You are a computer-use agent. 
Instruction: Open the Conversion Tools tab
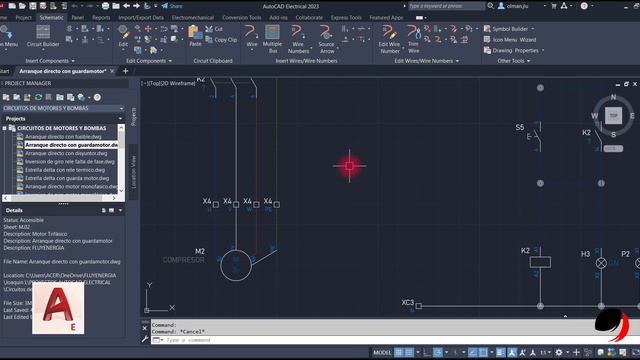coord(242,18)
